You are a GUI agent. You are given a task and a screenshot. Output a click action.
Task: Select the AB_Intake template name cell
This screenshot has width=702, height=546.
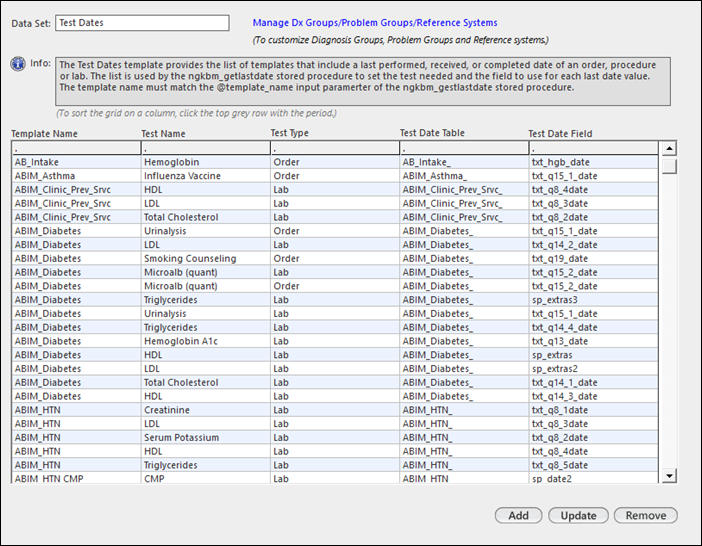(76, 162)
